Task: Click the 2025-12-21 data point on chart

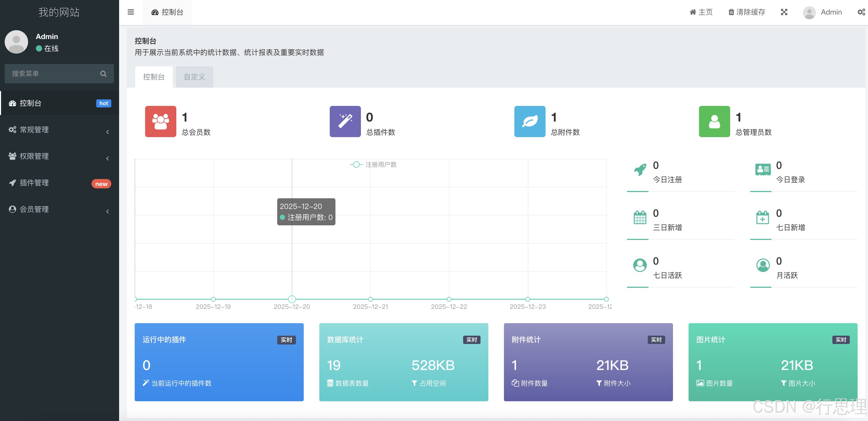Action: coord(370,299)
